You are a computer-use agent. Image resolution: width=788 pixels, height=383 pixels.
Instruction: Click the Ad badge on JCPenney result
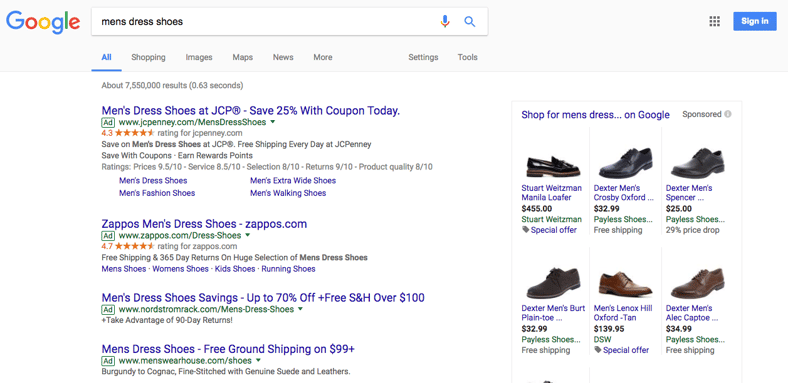[108, 122]
